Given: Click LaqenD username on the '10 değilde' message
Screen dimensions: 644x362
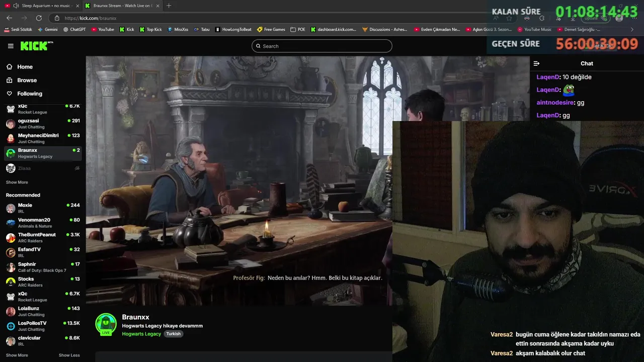Looking at the screenshot, I should click(x=548, y=77).
